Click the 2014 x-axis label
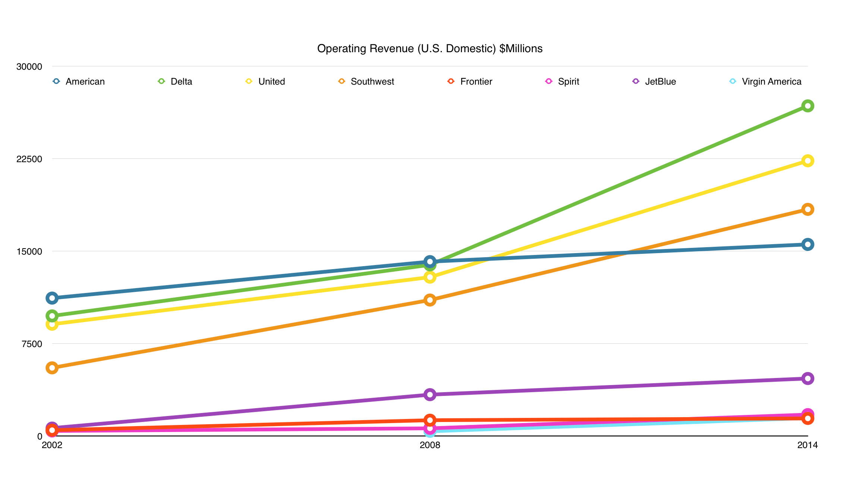Screen dimensions: 850x504 (x=807, y=445)
